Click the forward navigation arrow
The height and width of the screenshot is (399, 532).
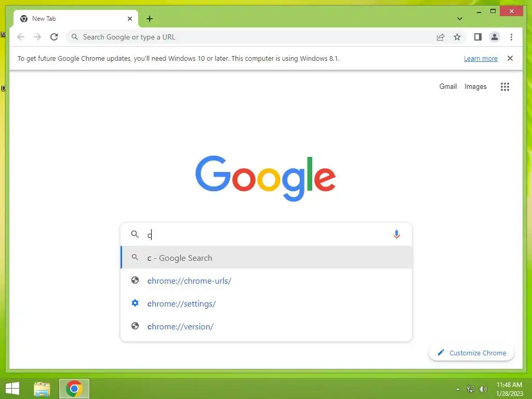click(37, 37)
